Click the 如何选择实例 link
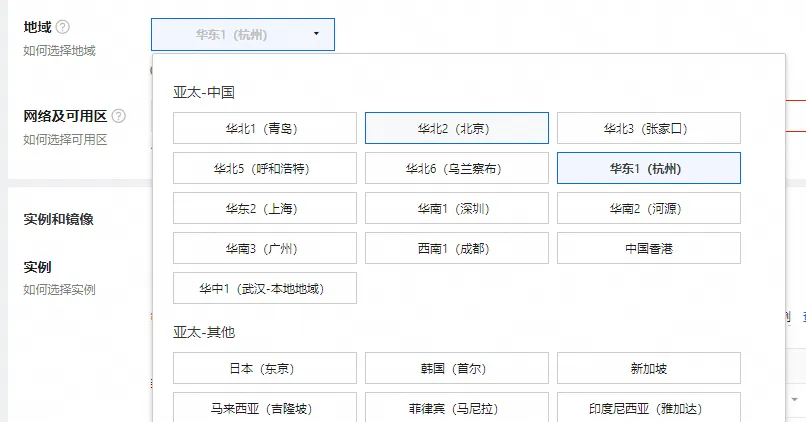 (59, 290)
